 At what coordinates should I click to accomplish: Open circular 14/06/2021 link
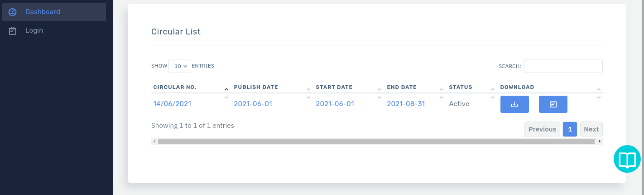click(x=172, y=104)
